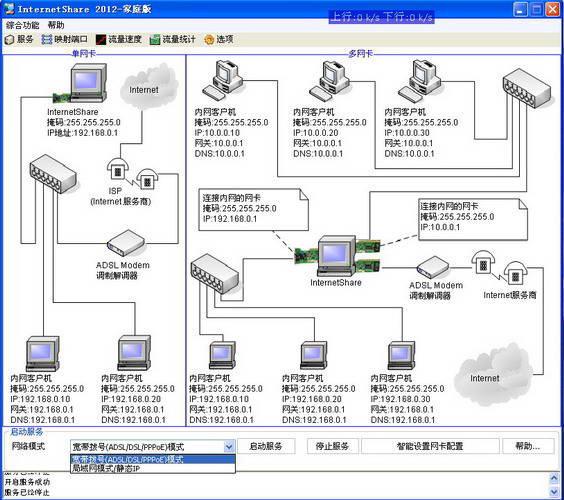Viewport: 564px width, 500px height.
Task: Open the 帮助 menu
Action: (x=56, y=25)
